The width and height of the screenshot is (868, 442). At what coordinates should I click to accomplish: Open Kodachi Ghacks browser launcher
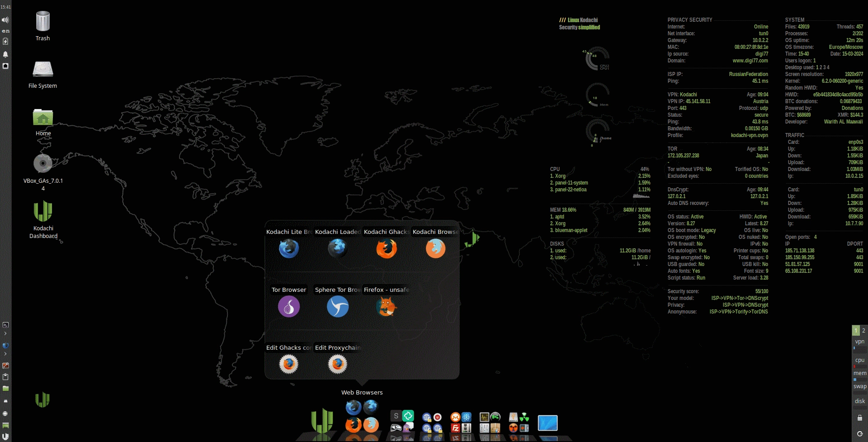[386, 248]
